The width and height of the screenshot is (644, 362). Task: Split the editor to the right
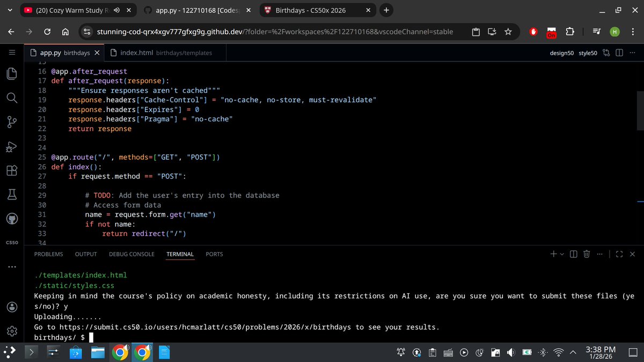click(x=619, y=53)
